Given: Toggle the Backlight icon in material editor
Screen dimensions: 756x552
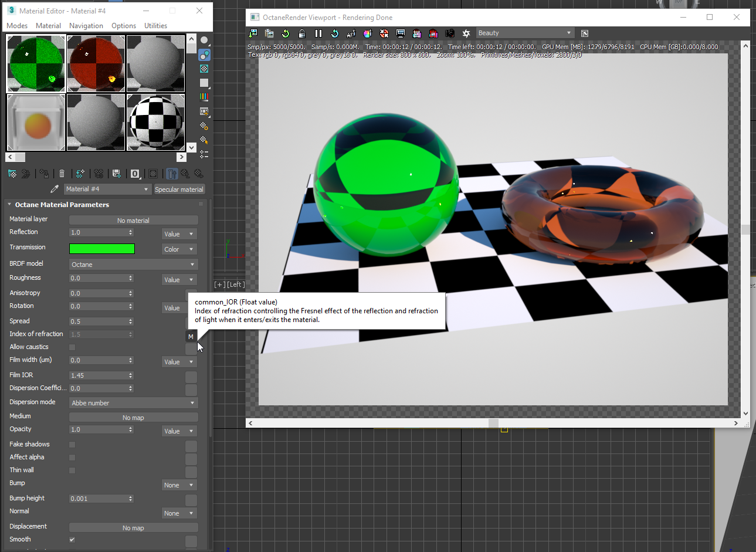Looking at the screenshot, I should [204, 55].
